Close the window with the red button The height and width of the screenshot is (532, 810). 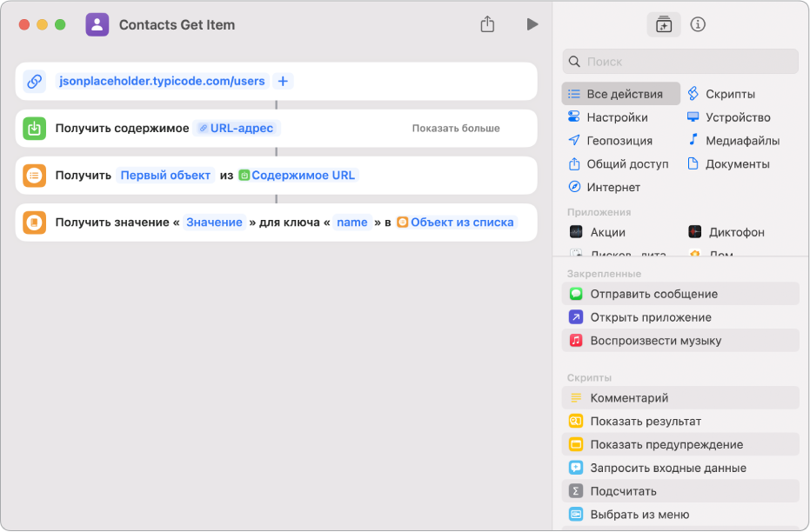(24, 24)
